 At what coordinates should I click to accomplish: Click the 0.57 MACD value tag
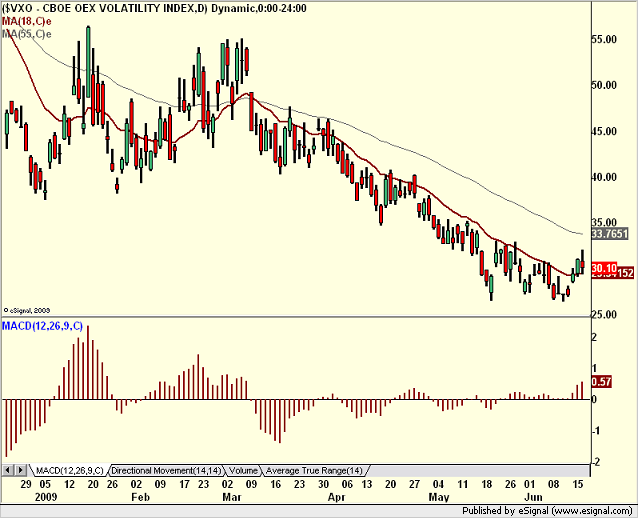pyautogui.click(x=601, y=382)
